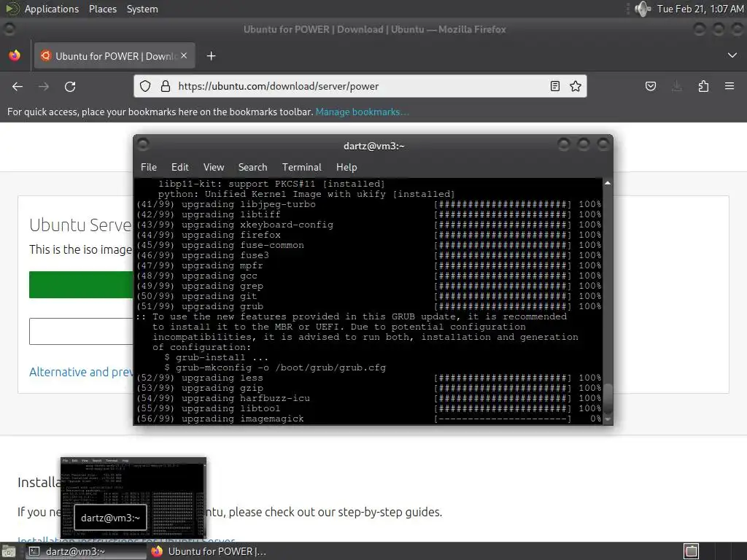This screenshot has height=560, width=747.
Task: Open Alternative and previous releases link
Action: point(81,372)
